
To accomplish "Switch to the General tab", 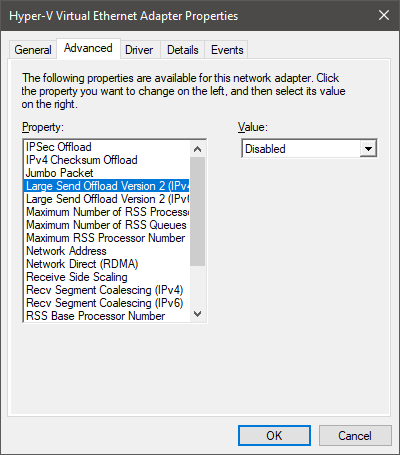I will pyautogui.click(x=33, y=50).
